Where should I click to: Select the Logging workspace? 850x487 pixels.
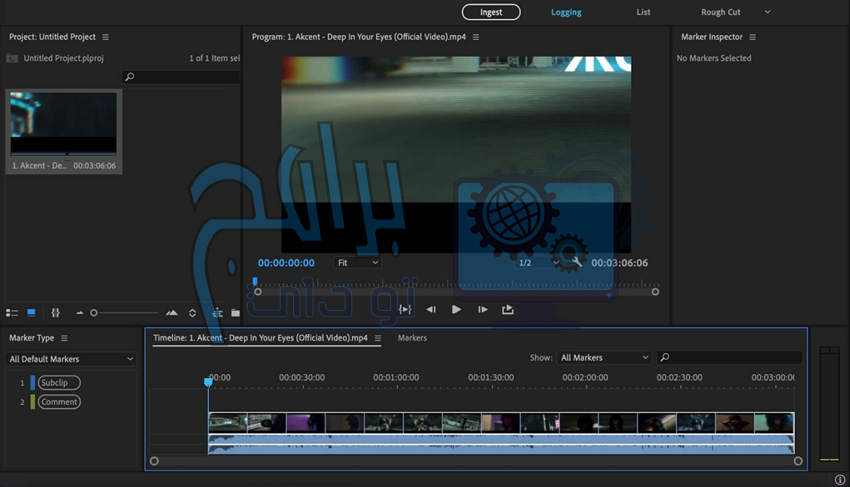566,12
